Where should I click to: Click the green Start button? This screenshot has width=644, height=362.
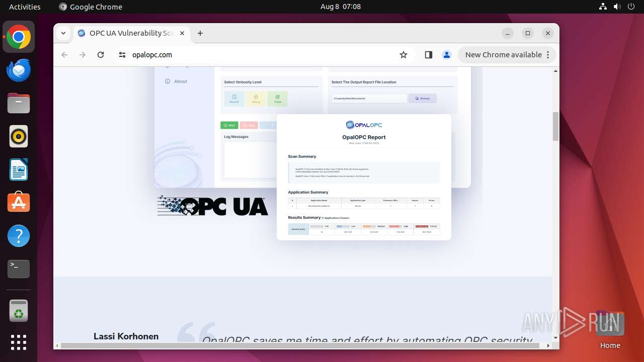point(229,125)
